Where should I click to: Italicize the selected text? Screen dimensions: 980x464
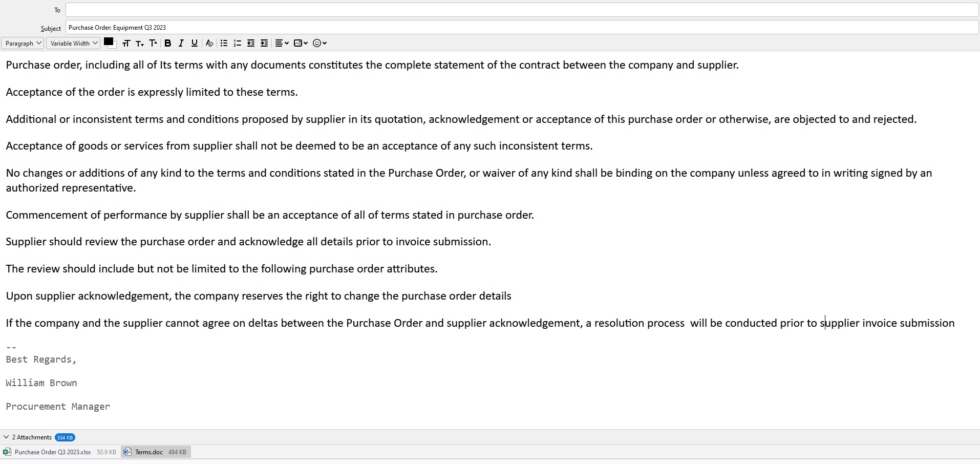(181, 43)
